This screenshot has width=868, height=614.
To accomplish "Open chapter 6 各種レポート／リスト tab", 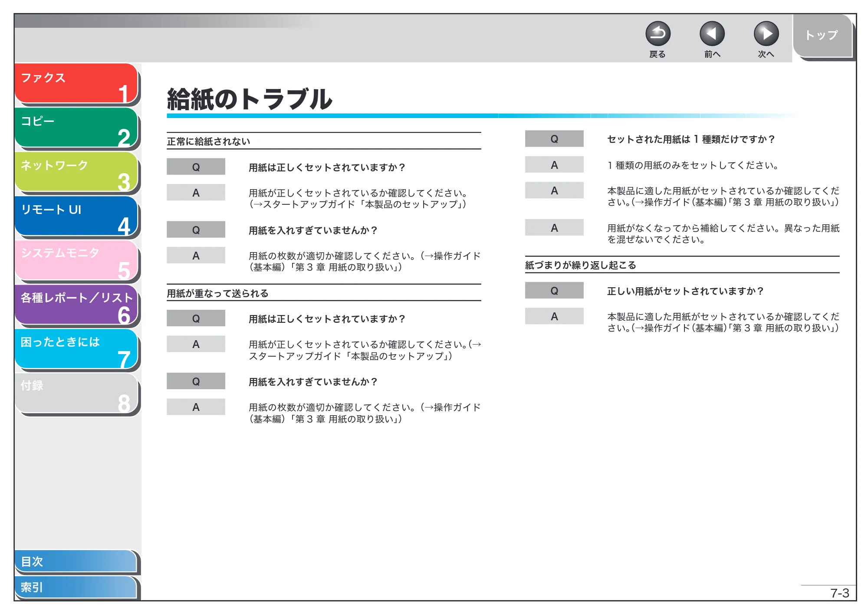I will [x=76, y=305].
